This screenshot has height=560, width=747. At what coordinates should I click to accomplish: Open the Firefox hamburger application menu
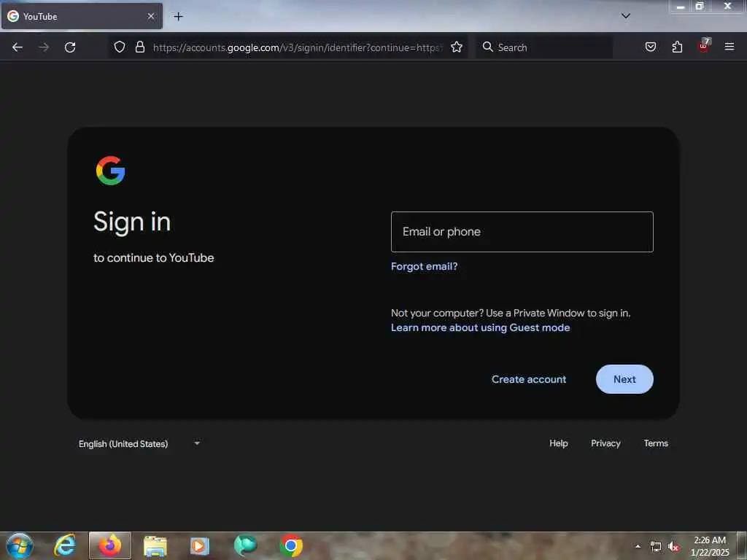(x=729, y=47)
